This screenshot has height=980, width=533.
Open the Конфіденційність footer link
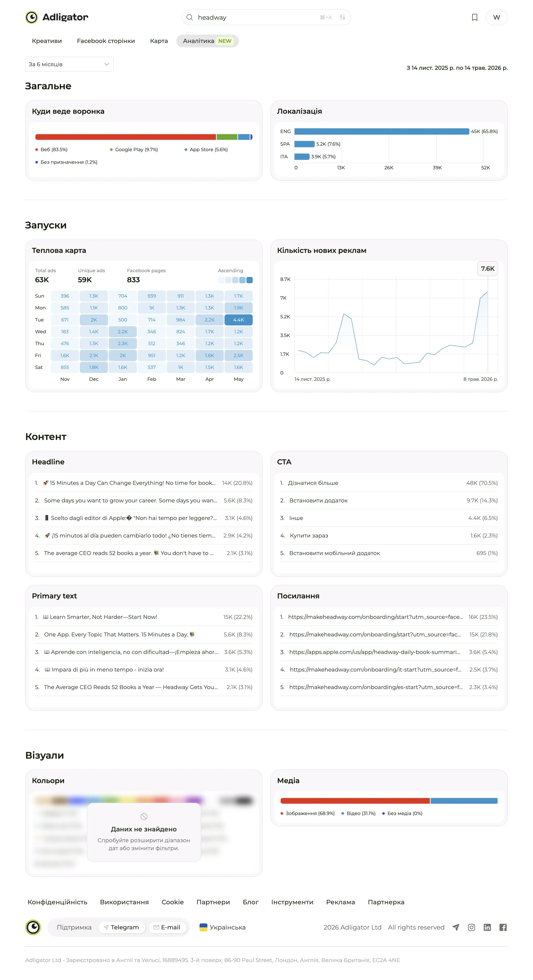57,902
